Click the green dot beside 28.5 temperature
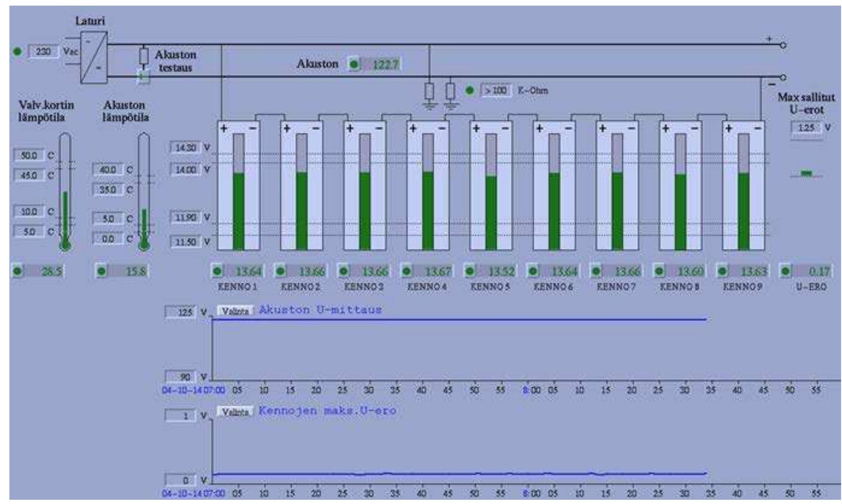This screenshot has height=504, width=842. [18, 271]
